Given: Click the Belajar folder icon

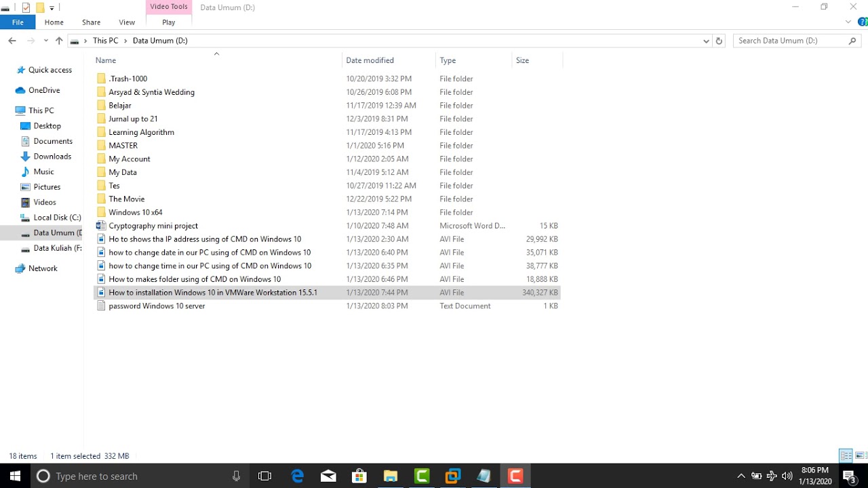Looking at the screenshot, I should (101, 105).
